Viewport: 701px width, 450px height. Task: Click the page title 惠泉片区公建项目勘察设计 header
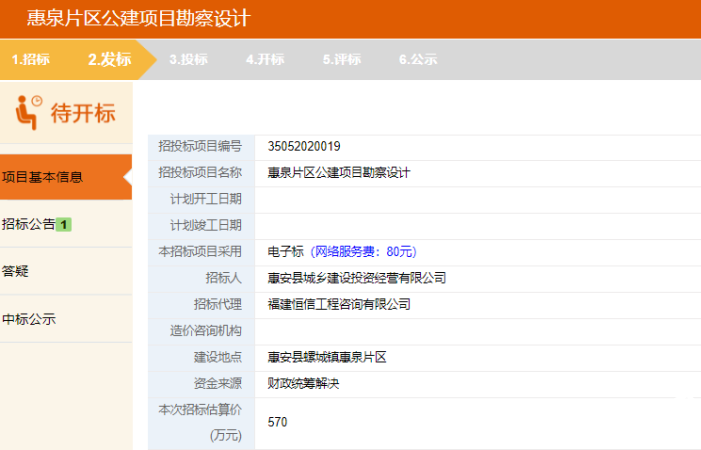[138, 18]
